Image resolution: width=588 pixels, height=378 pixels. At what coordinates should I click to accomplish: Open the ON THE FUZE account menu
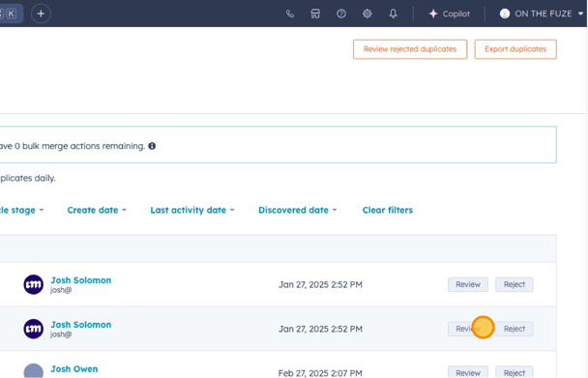pos(542,14)
